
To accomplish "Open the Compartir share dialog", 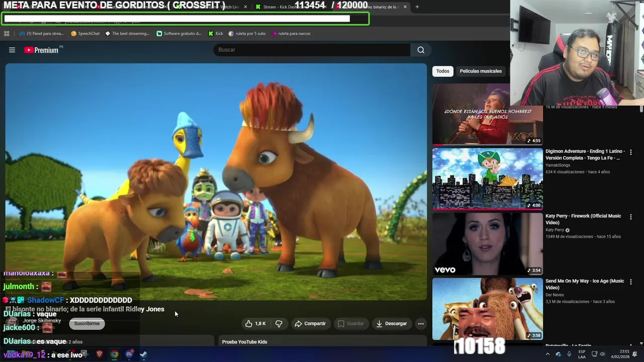I will coord(310,324).
